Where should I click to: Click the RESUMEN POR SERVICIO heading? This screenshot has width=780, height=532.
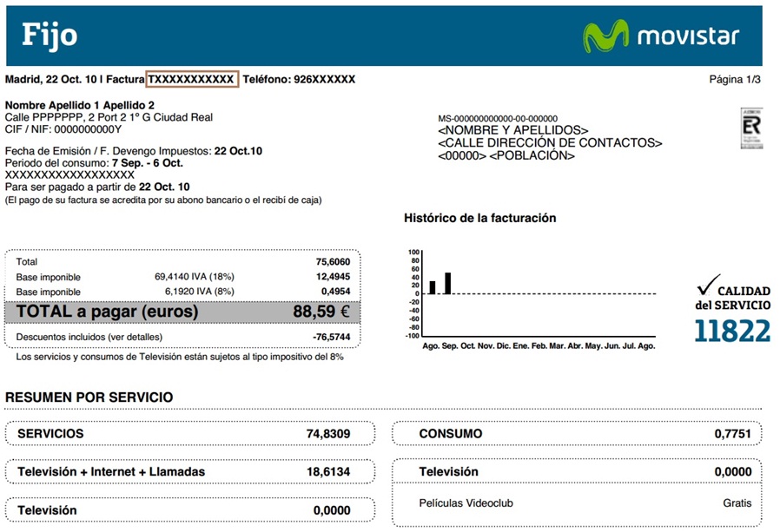[89, 397]
